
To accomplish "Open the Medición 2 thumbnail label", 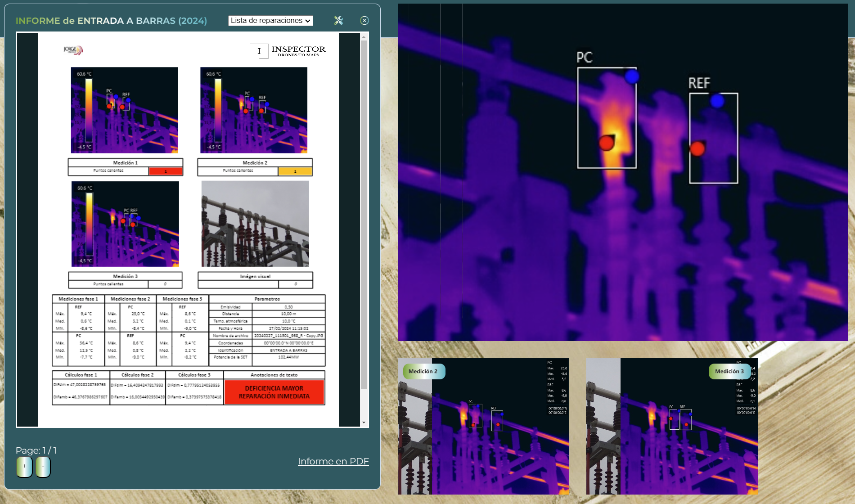I will (x=423, y=371).
